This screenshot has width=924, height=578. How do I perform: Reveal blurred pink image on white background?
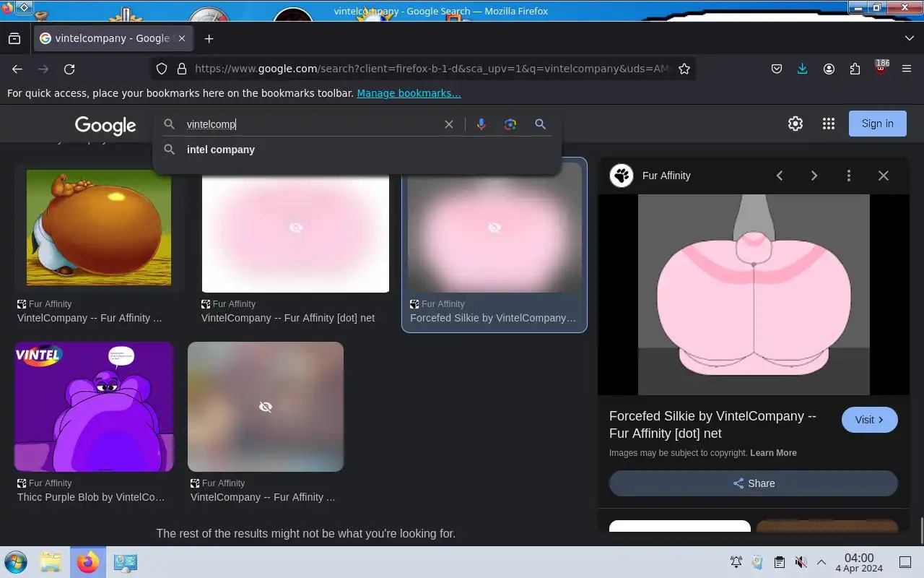295,228
